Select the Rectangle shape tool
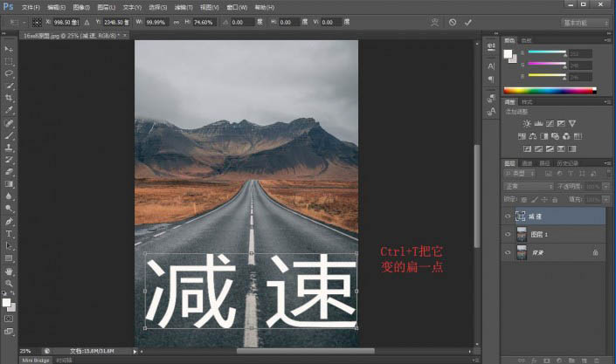 (x=9, y=258)
